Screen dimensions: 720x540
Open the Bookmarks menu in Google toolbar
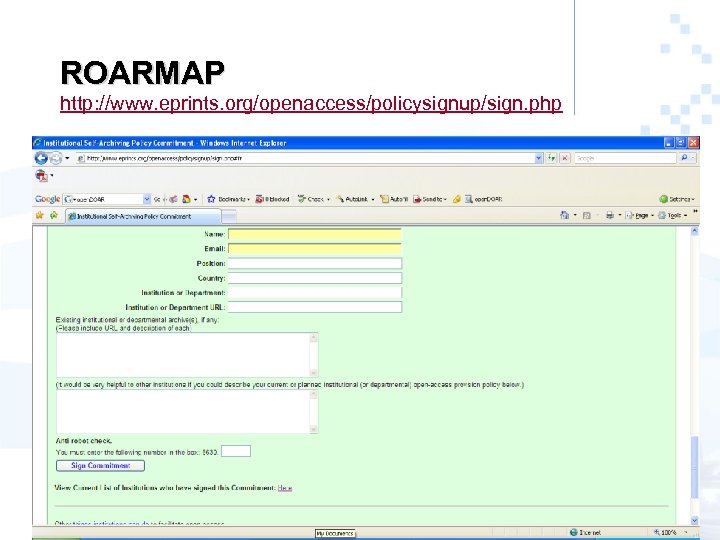(228, 199)
